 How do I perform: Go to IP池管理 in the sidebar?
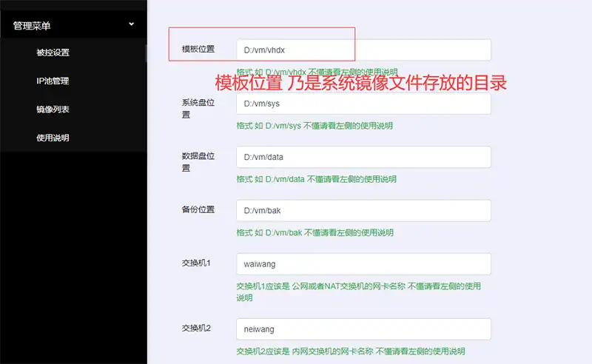click(x=53, y=81)
